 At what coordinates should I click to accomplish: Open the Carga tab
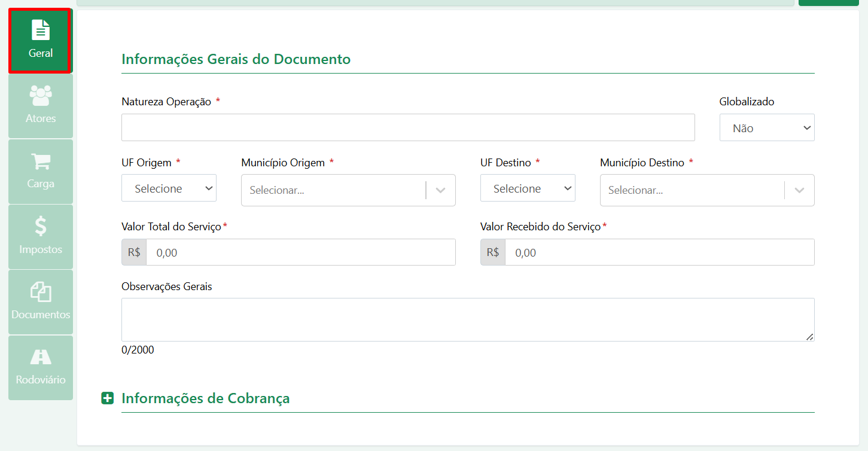tap(41, 172)
